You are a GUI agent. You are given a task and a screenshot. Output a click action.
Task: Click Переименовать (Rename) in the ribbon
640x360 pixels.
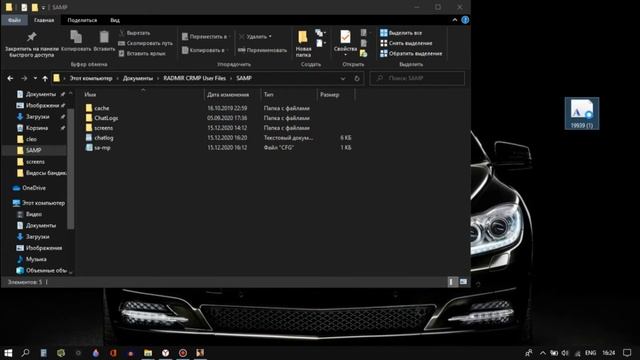coord(263,50)
